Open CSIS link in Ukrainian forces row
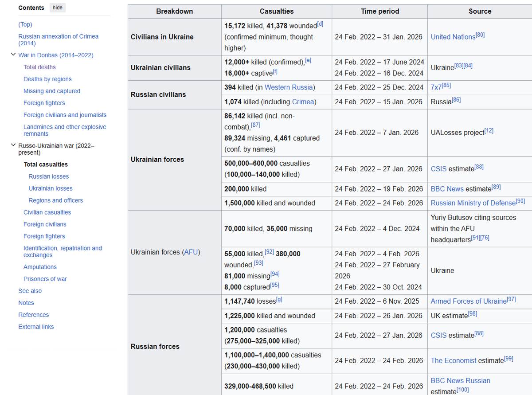 click(438, 169)
